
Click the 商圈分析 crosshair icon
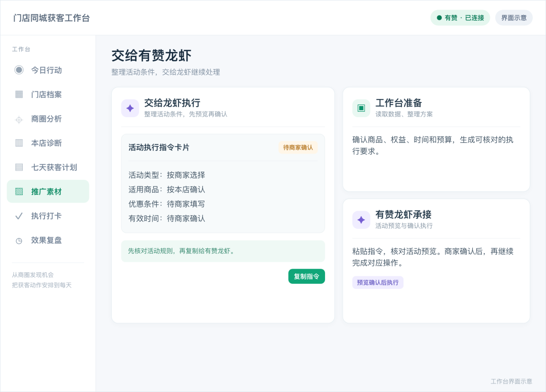19,120
